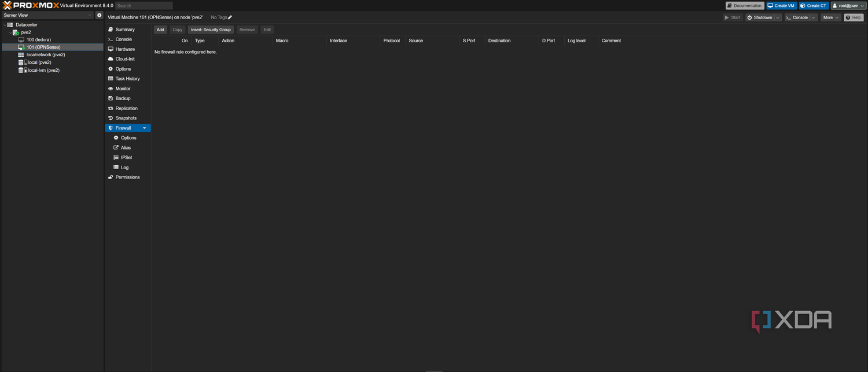View the Firewall Log
The image size is (868, 372).
click(x=124, y=167)
